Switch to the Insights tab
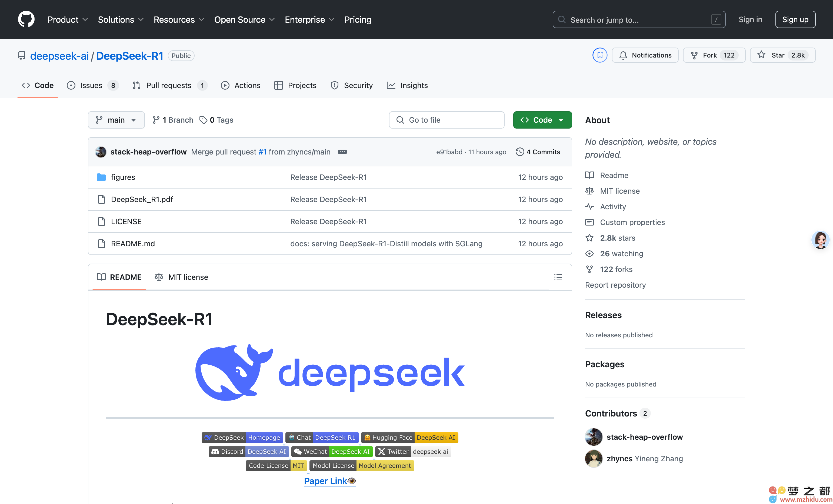 coord(407,85)
